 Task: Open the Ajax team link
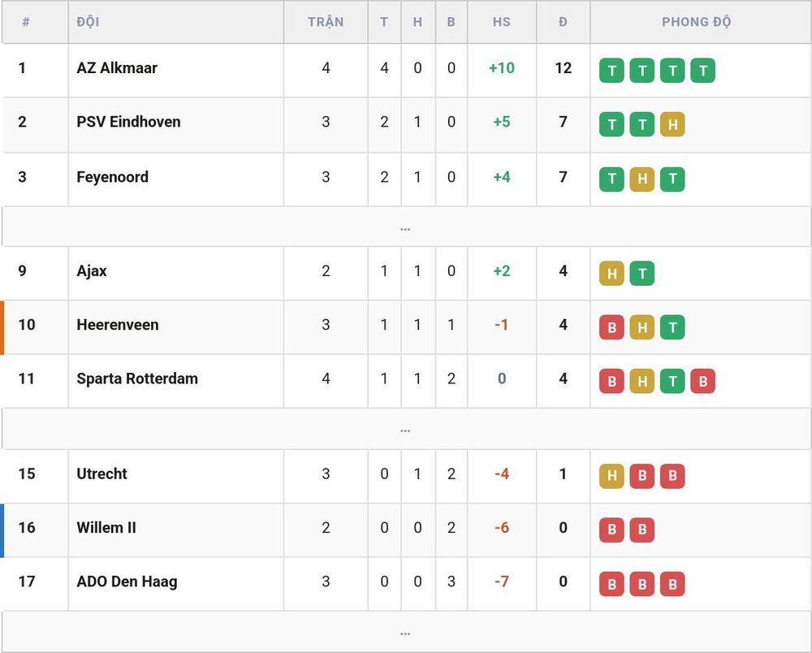click(92, 270)
